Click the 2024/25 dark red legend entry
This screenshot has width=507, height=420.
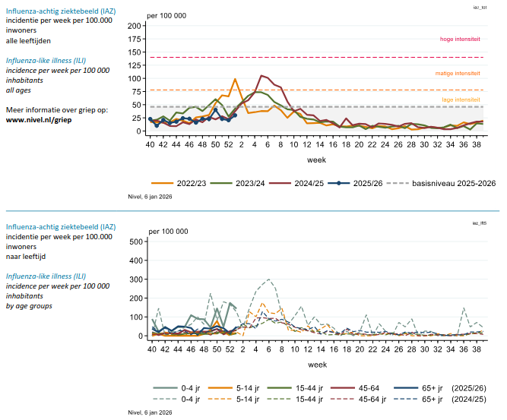(x=315, y=183)
